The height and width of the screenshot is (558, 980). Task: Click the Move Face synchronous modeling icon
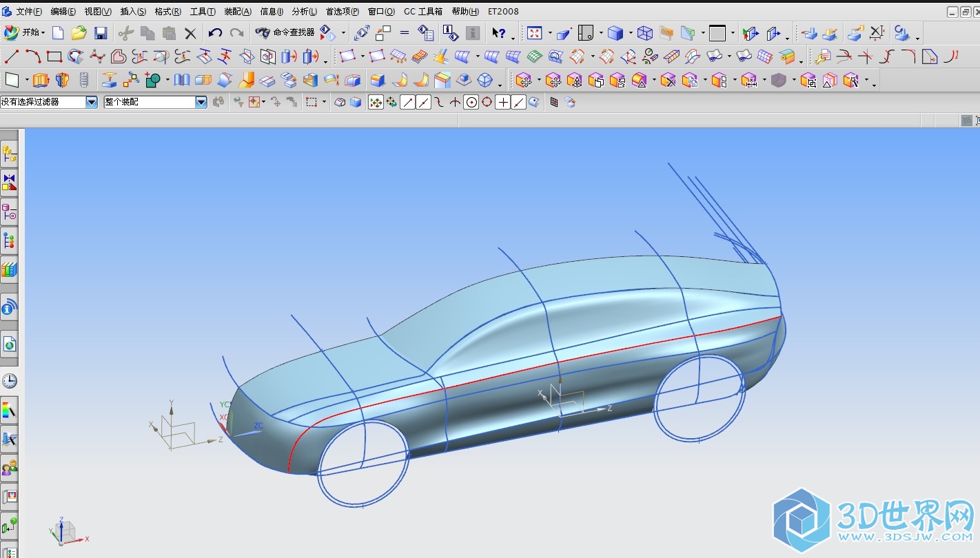tap(524, 81)
